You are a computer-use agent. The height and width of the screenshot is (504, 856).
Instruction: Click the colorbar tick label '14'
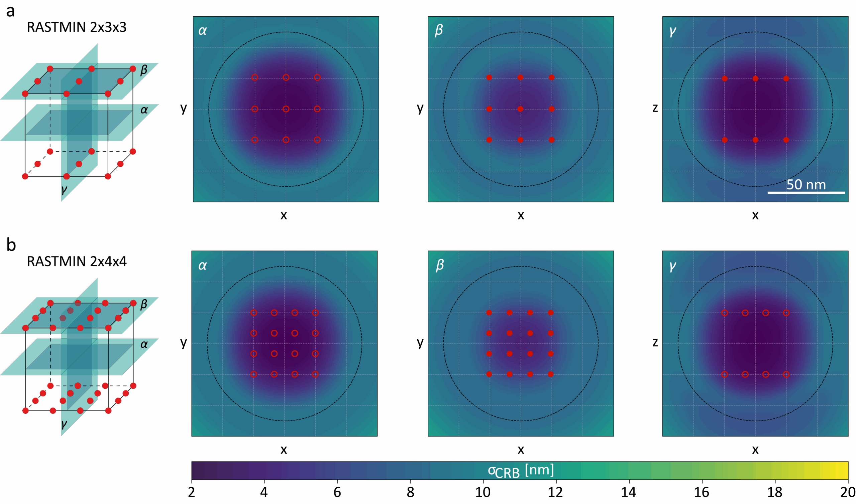(x=629, y=492)
